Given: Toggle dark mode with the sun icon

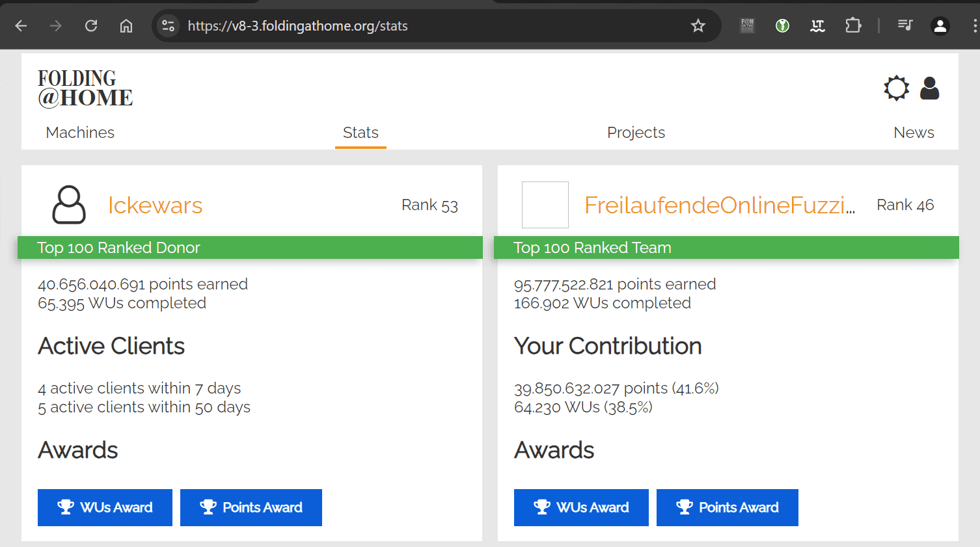Looking at the screenshot, I should 896,88.
